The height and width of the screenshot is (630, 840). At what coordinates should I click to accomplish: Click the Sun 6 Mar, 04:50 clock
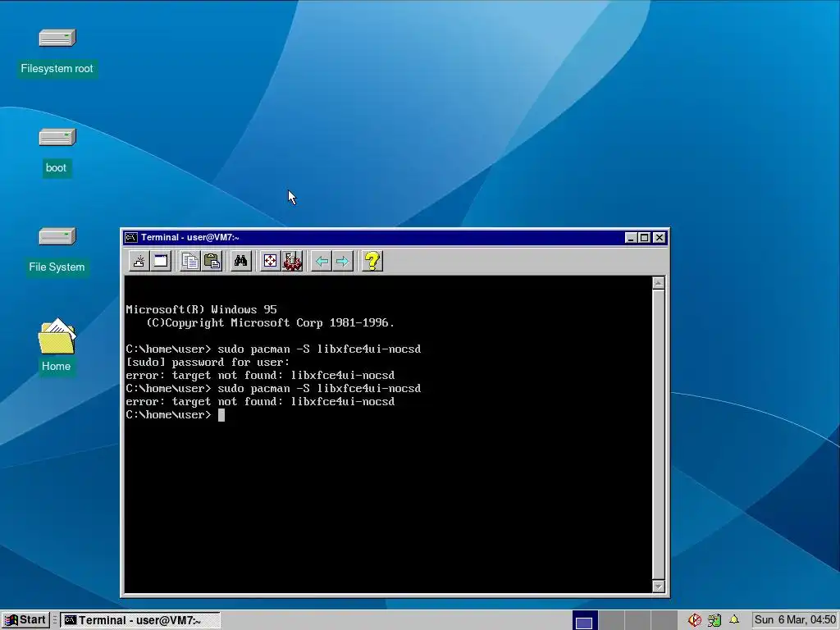[x=795, y=620]
